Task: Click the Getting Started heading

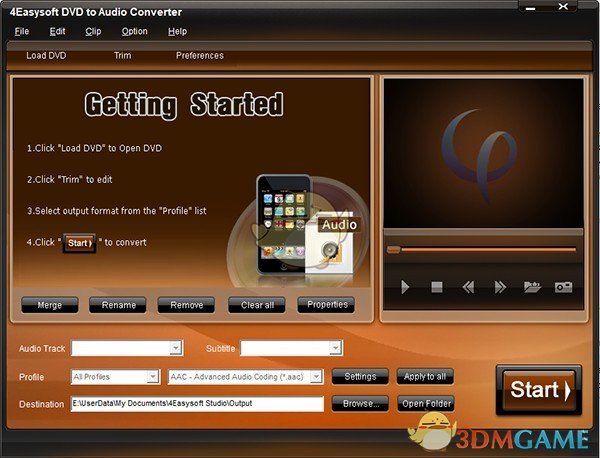Action: click(x=184, y=104)
